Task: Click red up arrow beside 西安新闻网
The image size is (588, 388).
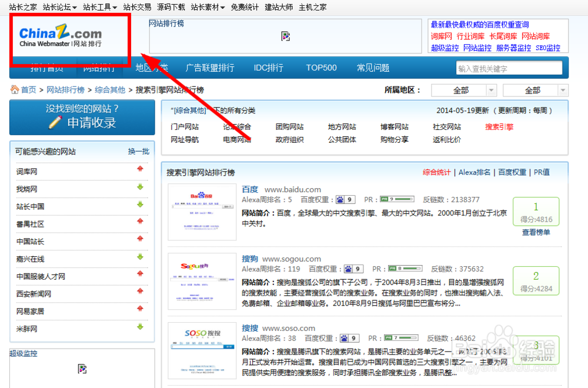Action: coord(141,291)
